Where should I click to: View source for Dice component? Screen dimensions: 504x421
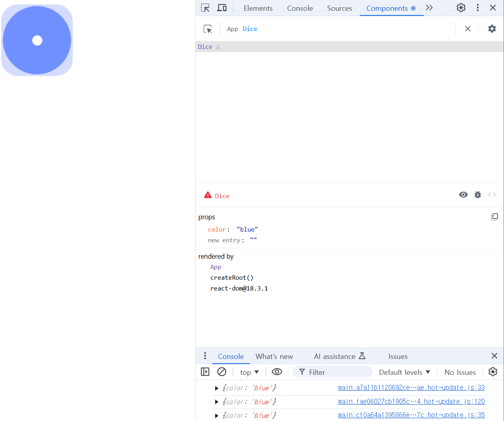[492, 195]
